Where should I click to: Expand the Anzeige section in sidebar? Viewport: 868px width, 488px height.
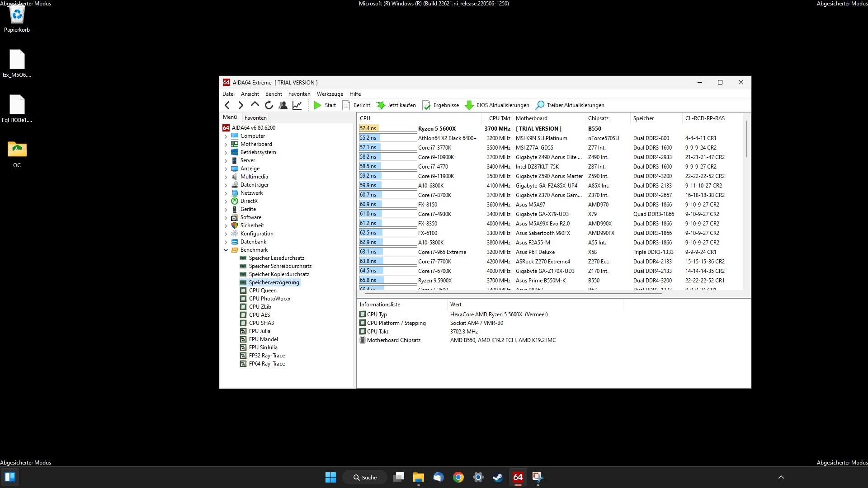(x=225, y=168)
